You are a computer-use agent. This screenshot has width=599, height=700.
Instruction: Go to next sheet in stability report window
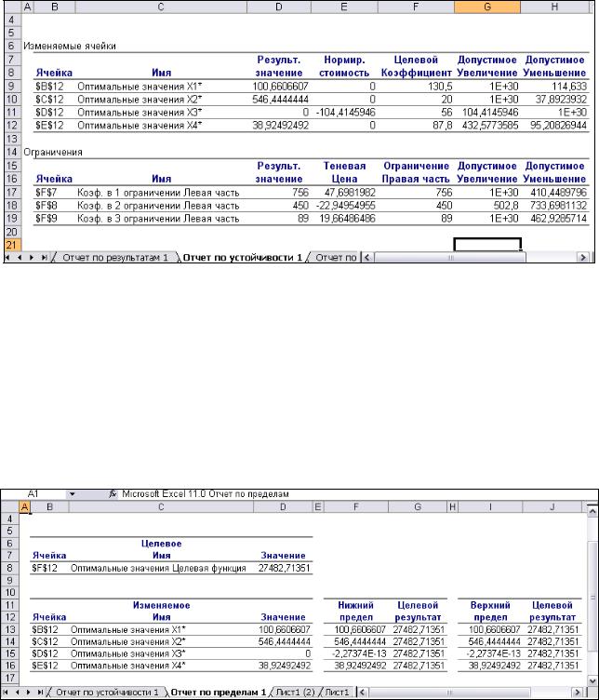32,258
